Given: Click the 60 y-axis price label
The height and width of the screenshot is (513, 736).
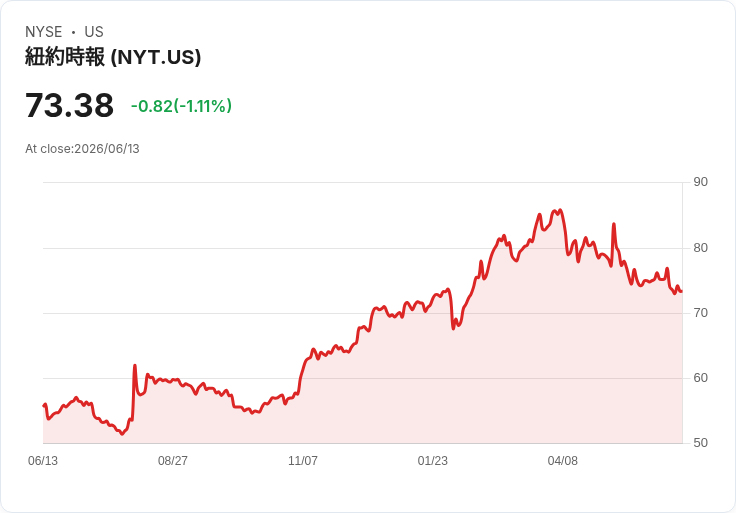Looking at the screenshot, I should pos(700,378).
